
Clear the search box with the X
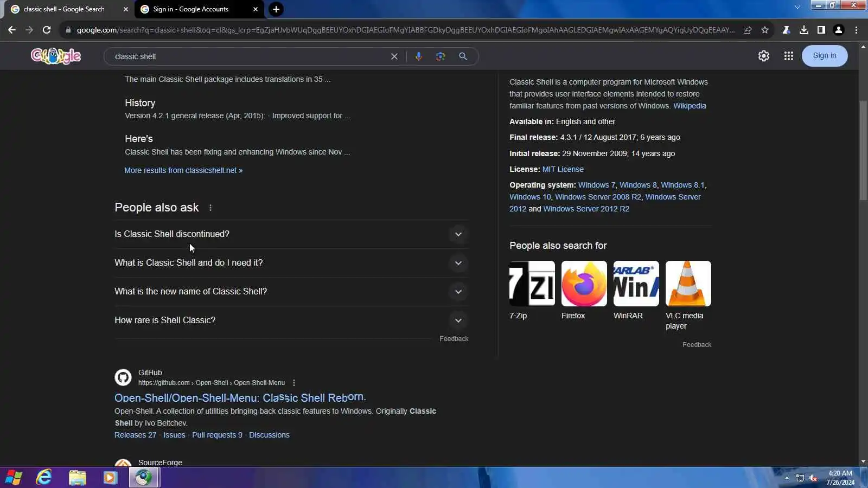[x=394, y=56]
